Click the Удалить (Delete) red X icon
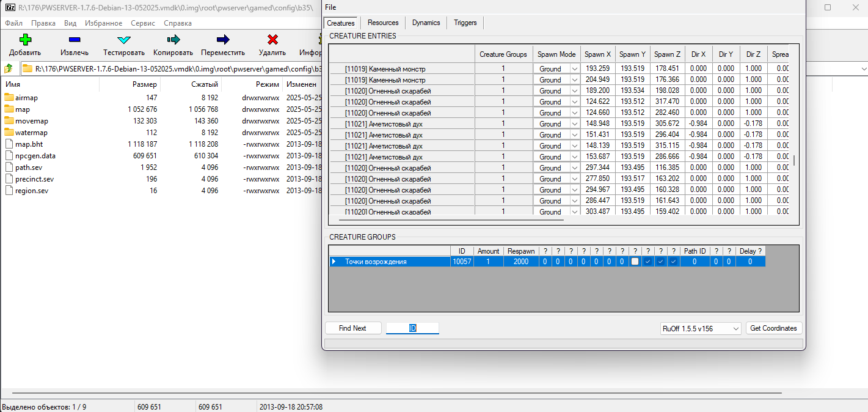This screenshot has width=868, height=412. (272, 40)
